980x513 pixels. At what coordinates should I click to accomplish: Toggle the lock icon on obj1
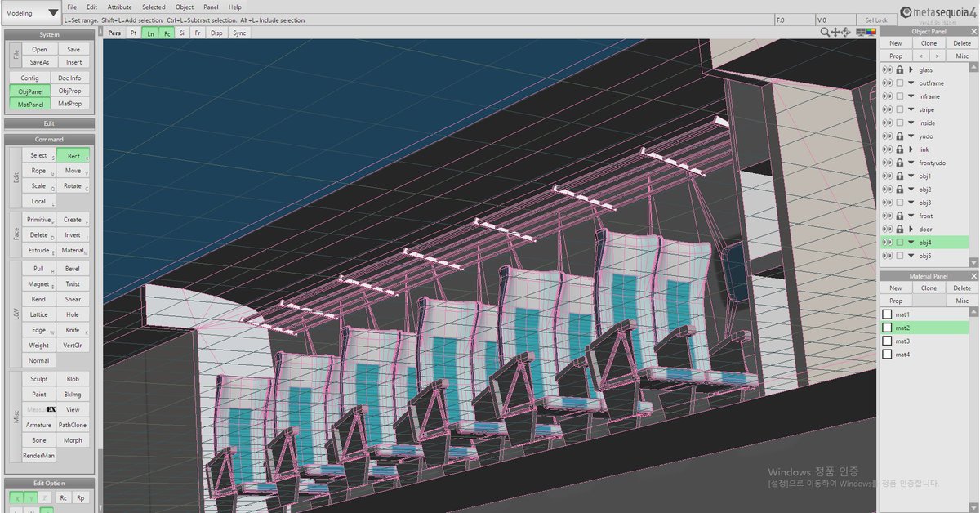899,176
